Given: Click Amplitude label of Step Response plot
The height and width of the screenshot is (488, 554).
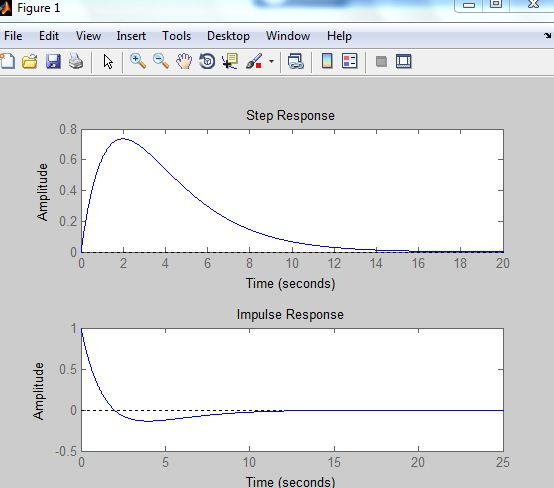Looking at the screenshot, I should (x=42, y=192).
